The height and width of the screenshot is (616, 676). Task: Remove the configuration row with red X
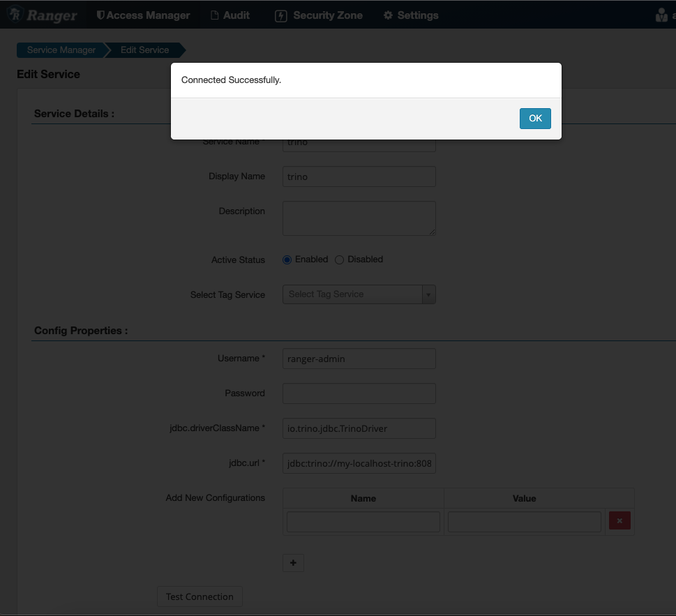point(619,520)
